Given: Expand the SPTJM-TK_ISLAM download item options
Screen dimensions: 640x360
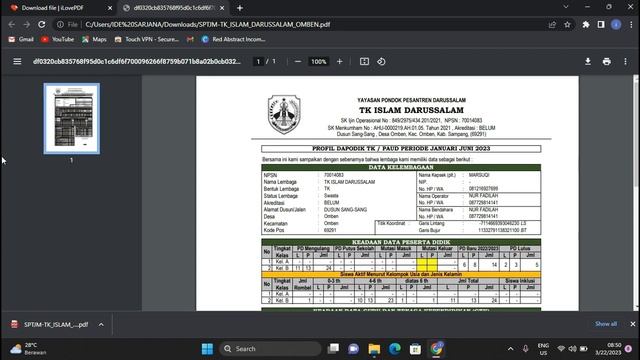Looking at the screenshot, I should pos(101,324).
